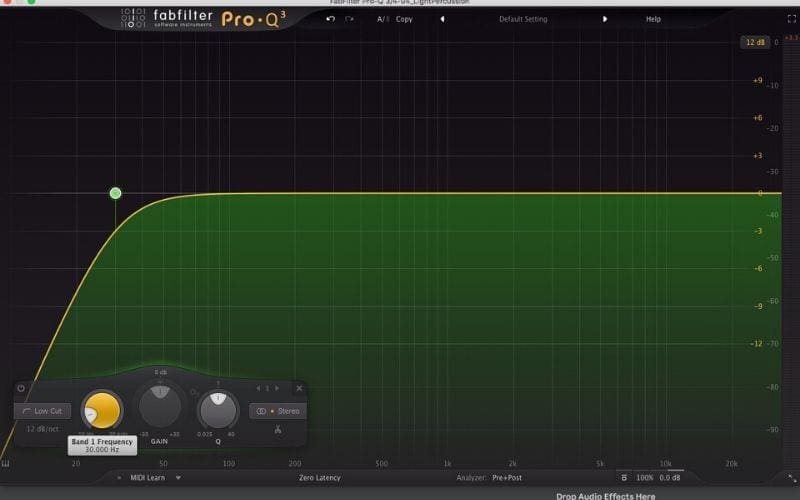
Task: Copy the current state to B
Action: [x=404, y=19]
